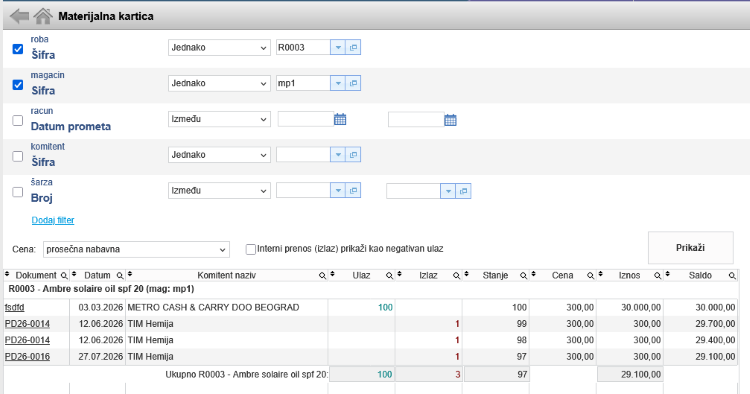Open PD26-0014 document with Stanje 98

coord(27,340)
